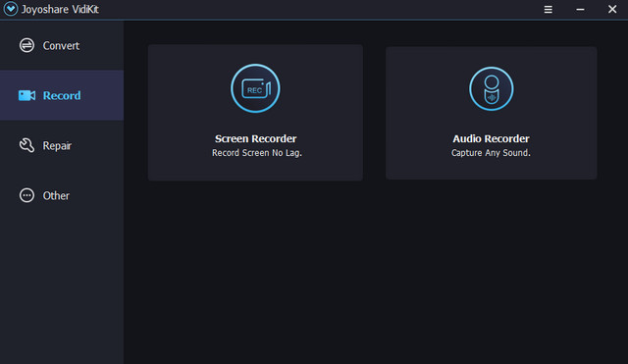Click the Joyoshare VidiKit logo icon

(x=11, y=9)
